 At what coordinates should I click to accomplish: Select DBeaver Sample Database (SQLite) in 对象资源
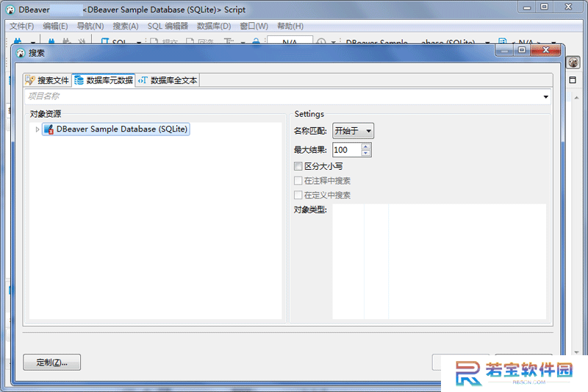tap(116, 129)
